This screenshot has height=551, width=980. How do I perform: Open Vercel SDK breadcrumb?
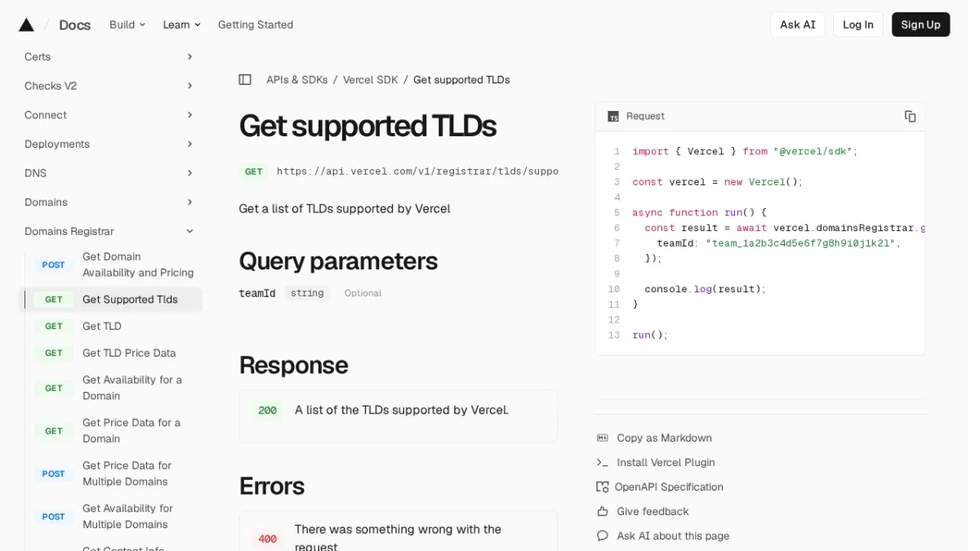[x=371, y=80]
